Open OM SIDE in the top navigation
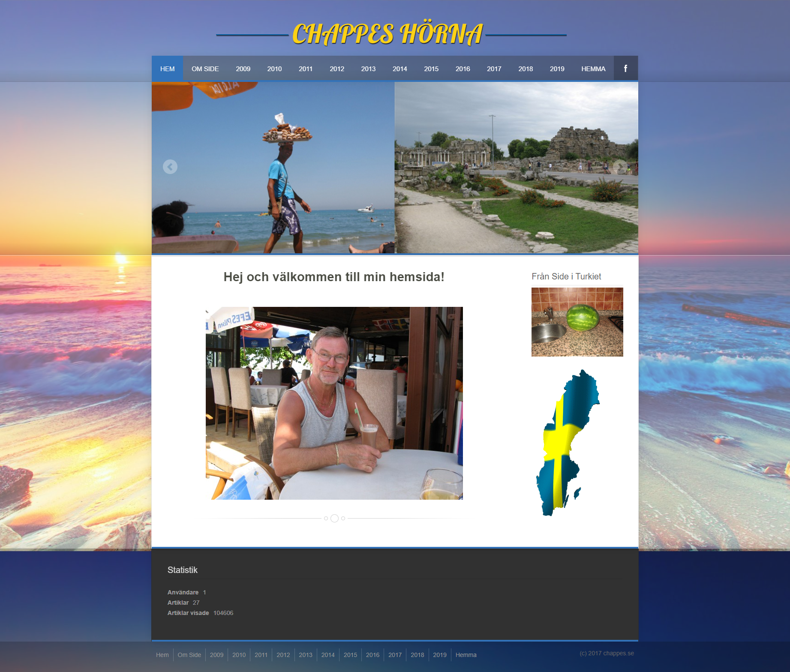790x672 pixels. coord(205,68)
